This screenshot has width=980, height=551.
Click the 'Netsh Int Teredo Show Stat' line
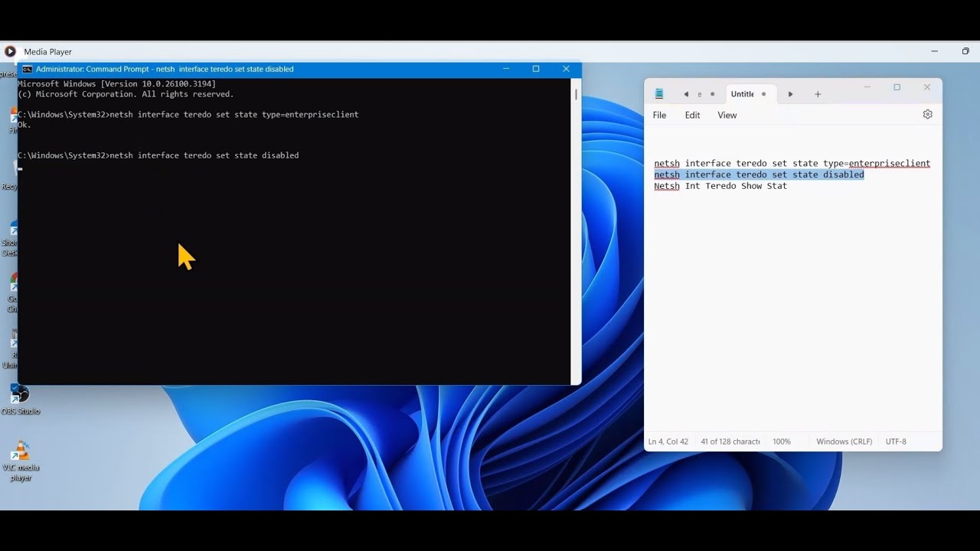point(720,186)
